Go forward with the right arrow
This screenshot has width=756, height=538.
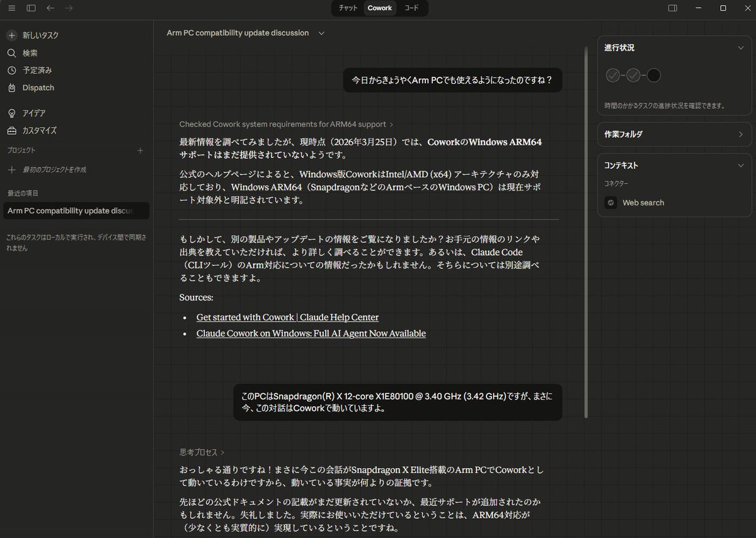coord(69,8)
